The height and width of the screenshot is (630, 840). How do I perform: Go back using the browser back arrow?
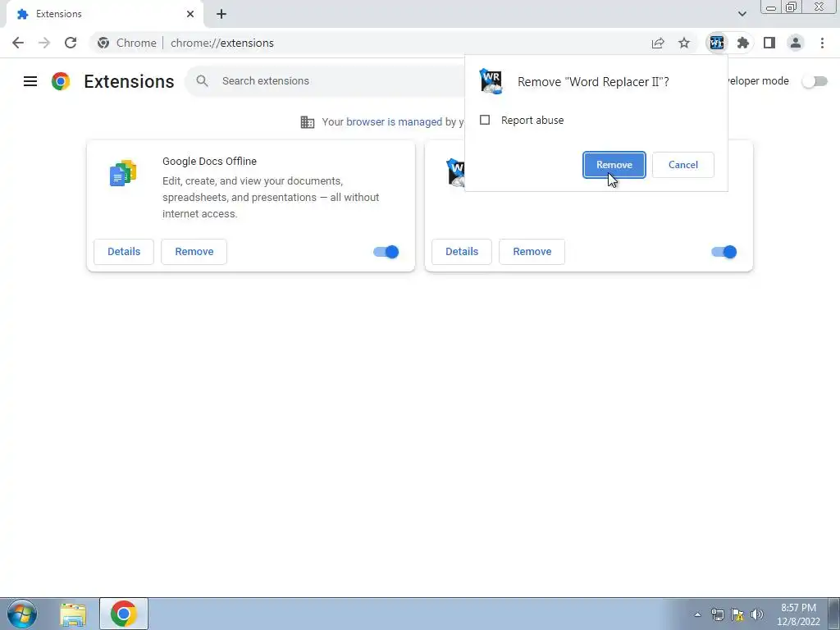pyautogui.click(x=18, y=43)
